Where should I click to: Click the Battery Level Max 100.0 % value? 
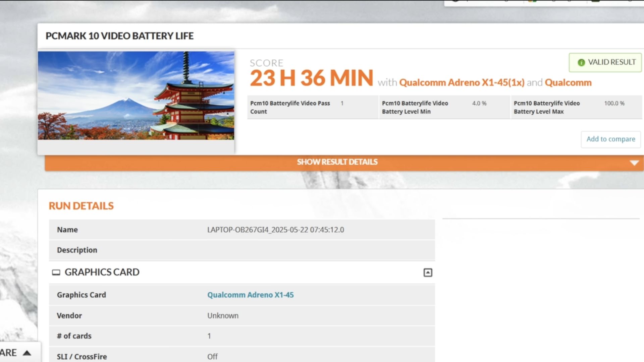click(614, 103)
